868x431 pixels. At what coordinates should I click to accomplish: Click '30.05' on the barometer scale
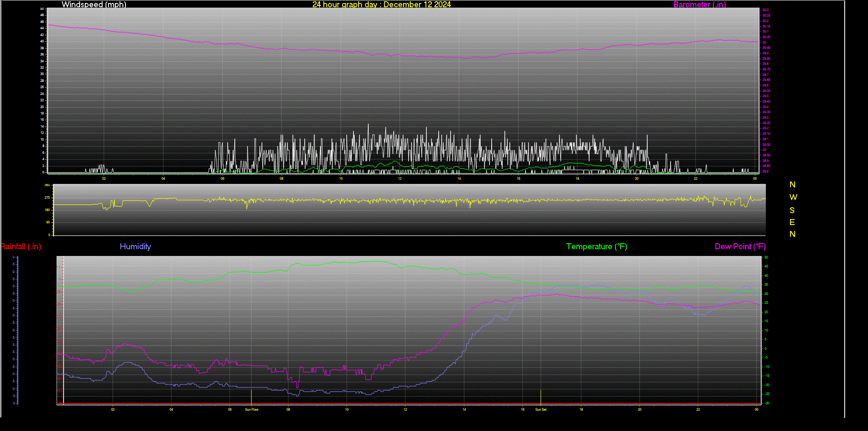click(766, 37)
